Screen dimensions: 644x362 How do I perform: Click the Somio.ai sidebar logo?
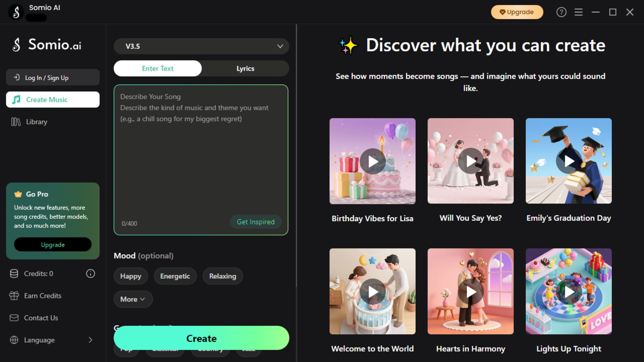pos(47,44)
